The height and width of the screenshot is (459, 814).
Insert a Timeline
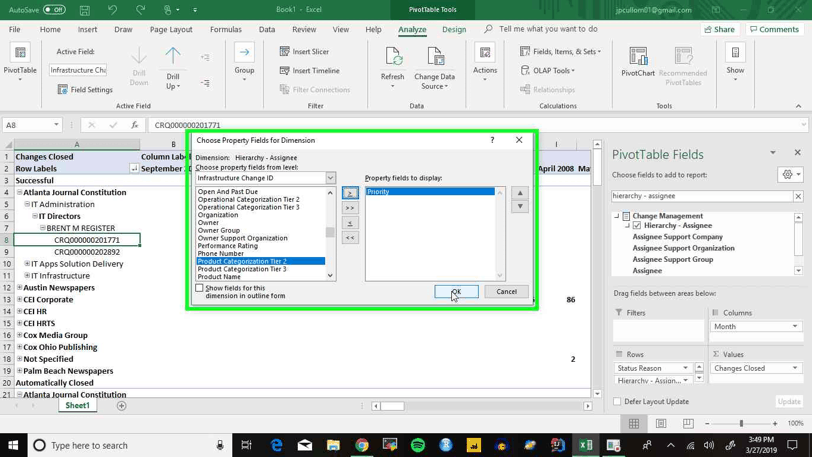(x=309, y=71)
